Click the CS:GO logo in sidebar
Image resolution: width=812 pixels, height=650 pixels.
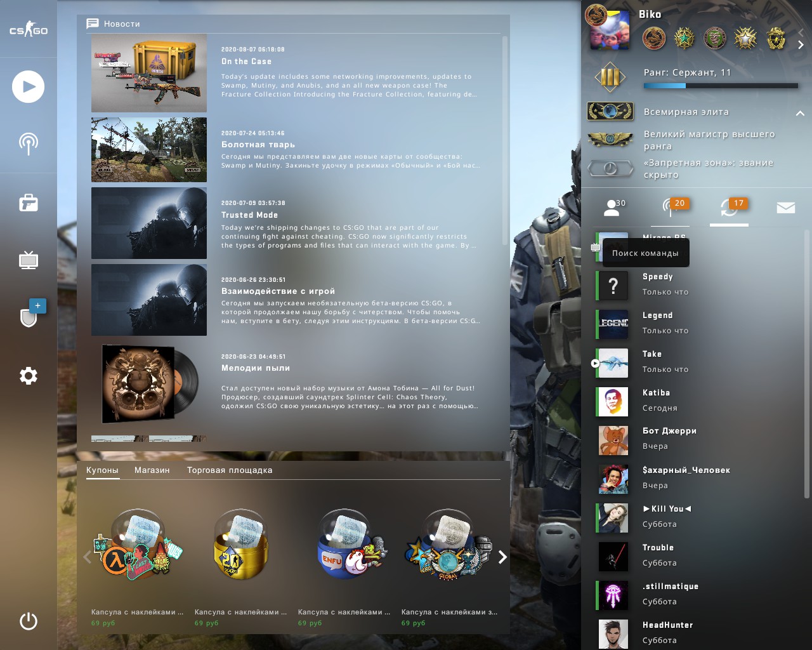click(29, 29)
